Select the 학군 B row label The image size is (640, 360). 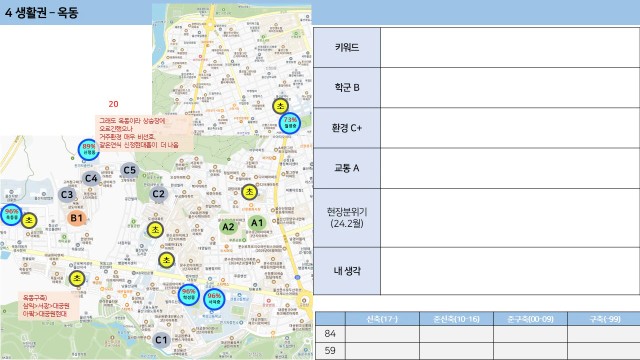[347, 88]
